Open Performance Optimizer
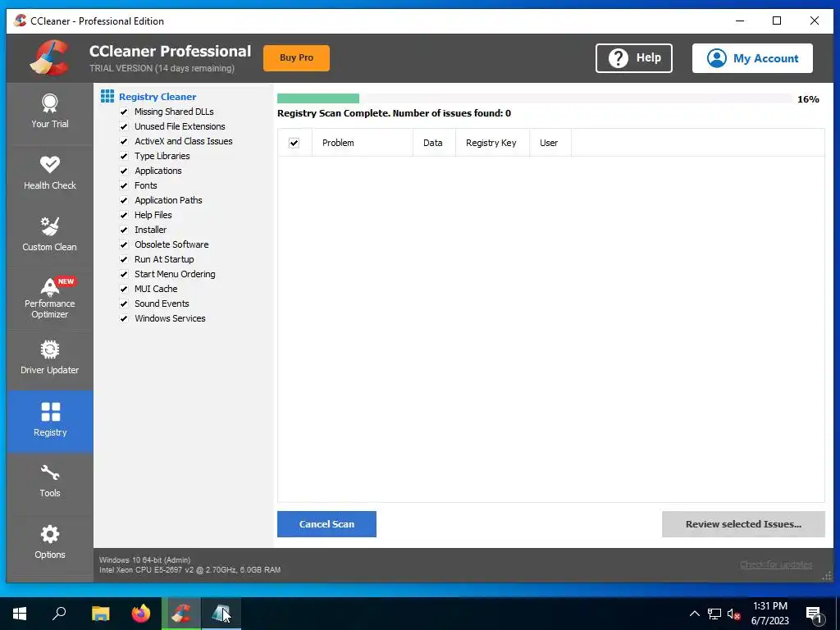Screen dimensions: 840x630 tap(50, 299)
